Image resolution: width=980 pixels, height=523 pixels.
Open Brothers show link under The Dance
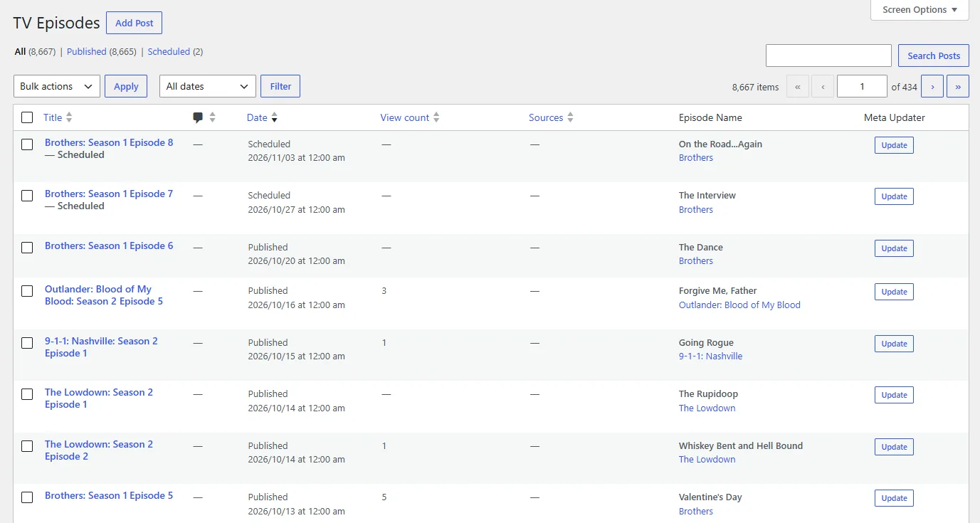pos(696,261)
